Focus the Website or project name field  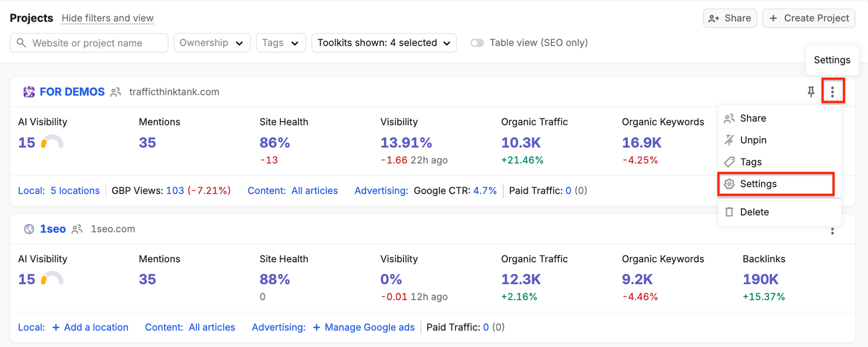click(89, 43)
